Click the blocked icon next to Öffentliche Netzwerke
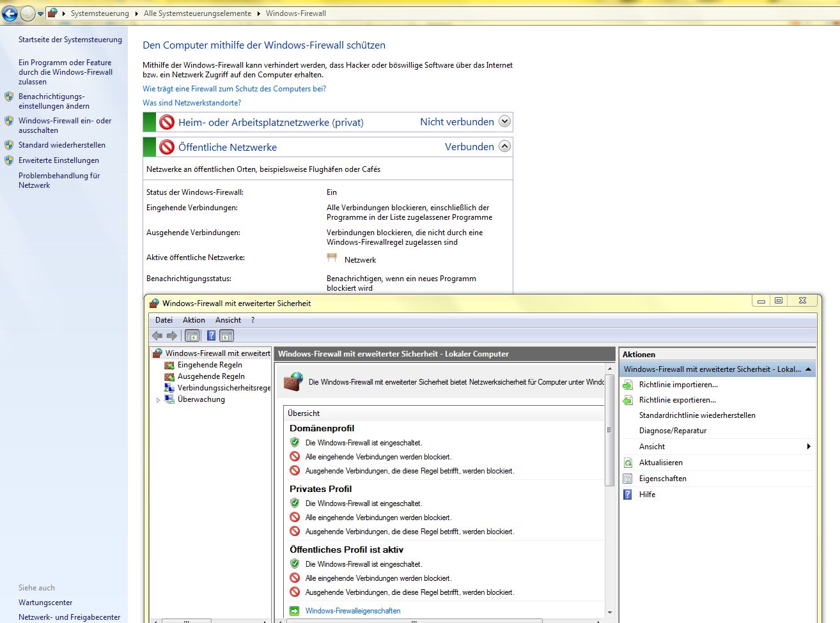 [167, 147]
